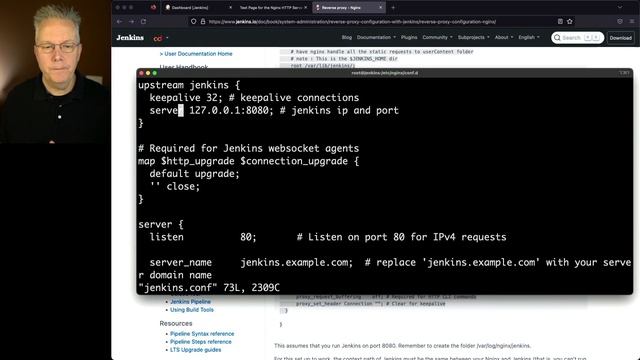Click 'jenkins.example.com;' server_name value
The height and width of the screenshot is (360, 640).
(x=297, y=262)
